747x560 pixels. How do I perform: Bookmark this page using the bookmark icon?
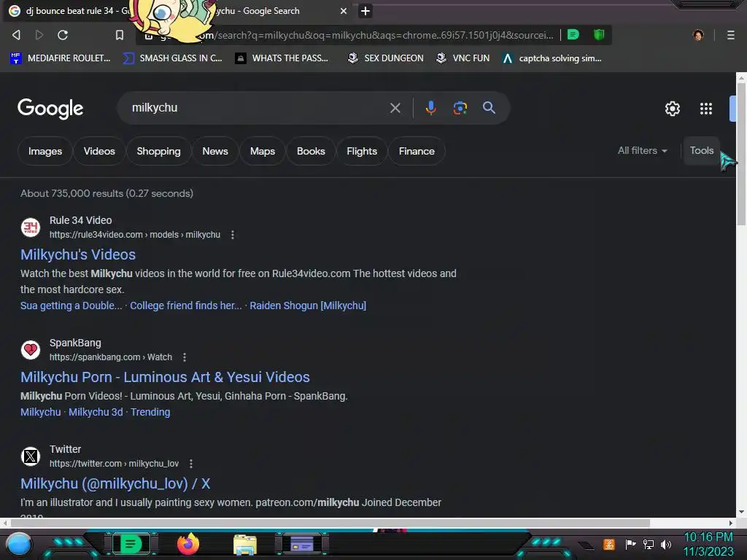pyautogui.click(x=120, y=35)
